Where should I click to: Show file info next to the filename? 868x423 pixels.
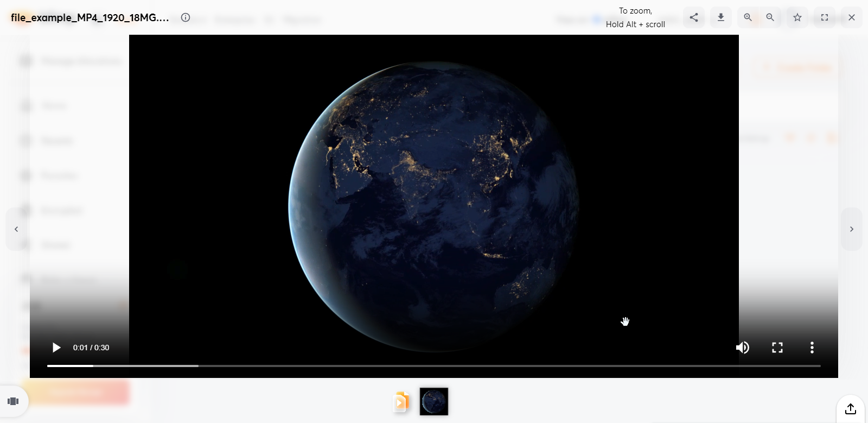[x=186, y=17]
